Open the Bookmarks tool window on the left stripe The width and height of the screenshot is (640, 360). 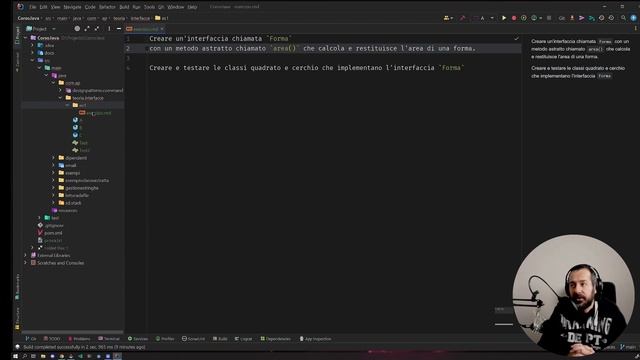(x=17, y=287)
